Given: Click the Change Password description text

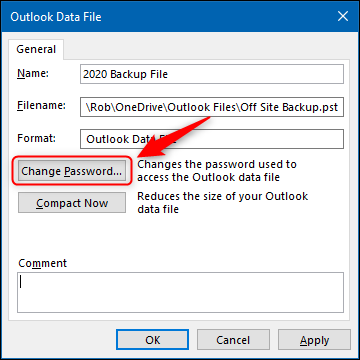Looking at the screenshot, I should click(217, 171).
